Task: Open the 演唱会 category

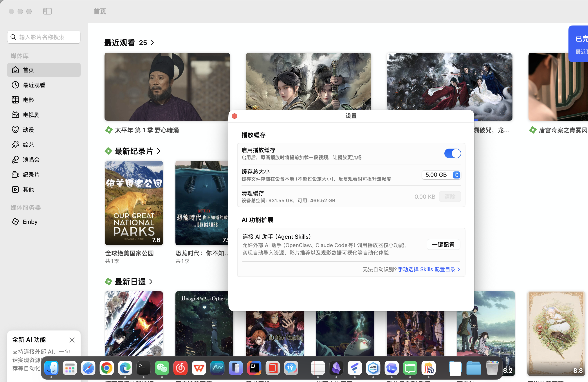Action: coord(44,160)
